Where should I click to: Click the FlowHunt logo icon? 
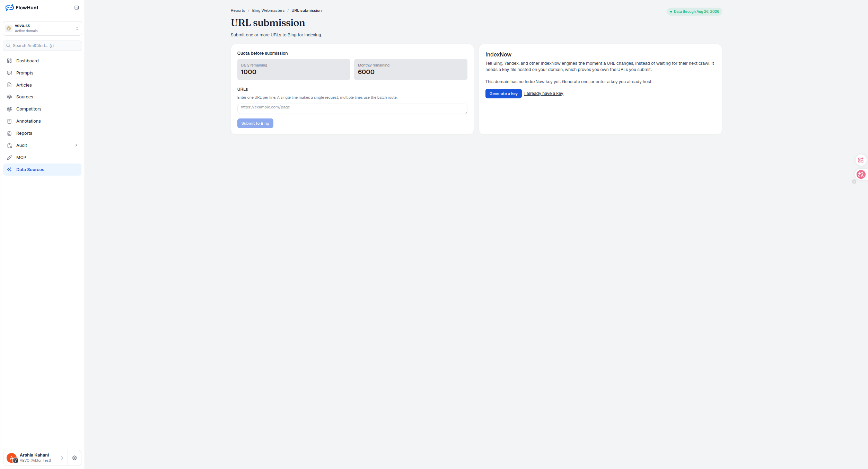tap(10, 8)
